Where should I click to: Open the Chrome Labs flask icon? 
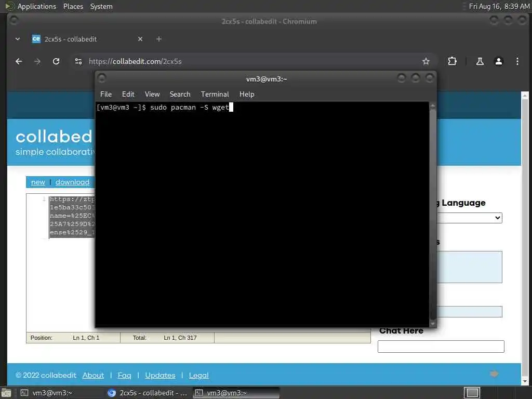pyautogui.click(x=480, y=61)
